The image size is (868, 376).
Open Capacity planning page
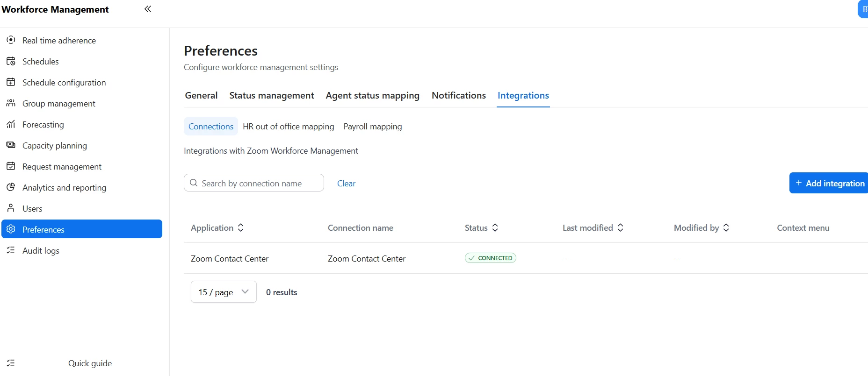coord(55,145)
